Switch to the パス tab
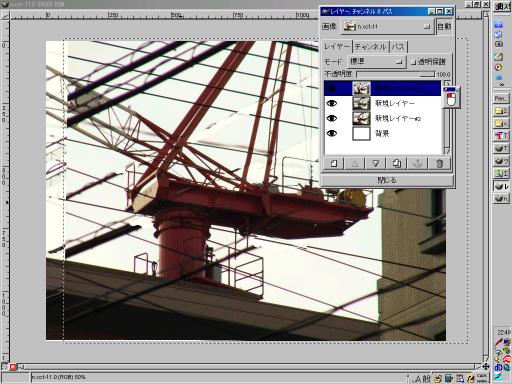 tap(398, 47)
